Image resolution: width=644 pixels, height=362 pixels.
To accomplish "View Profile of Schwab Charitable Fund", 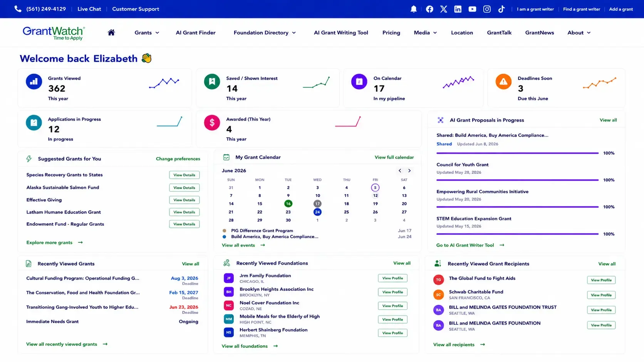I will click(x=601, y=295).
